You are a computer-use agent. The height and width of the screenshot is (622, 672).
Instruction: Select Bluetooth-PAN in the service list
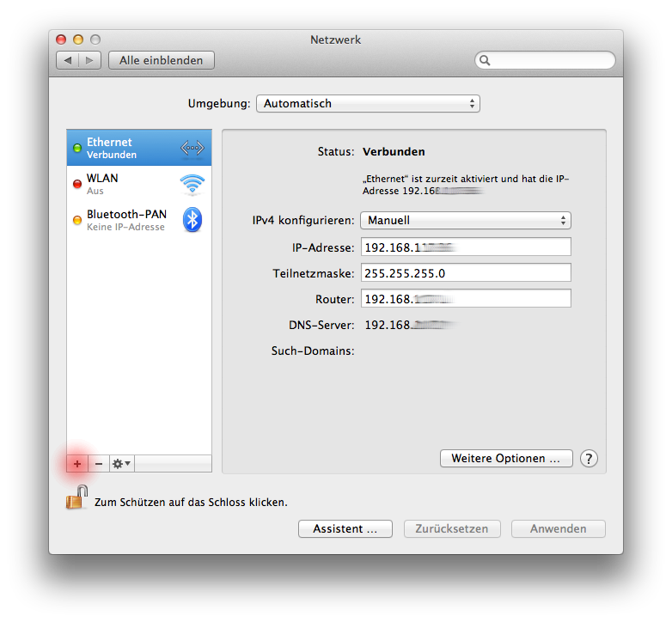click(126, 220)
